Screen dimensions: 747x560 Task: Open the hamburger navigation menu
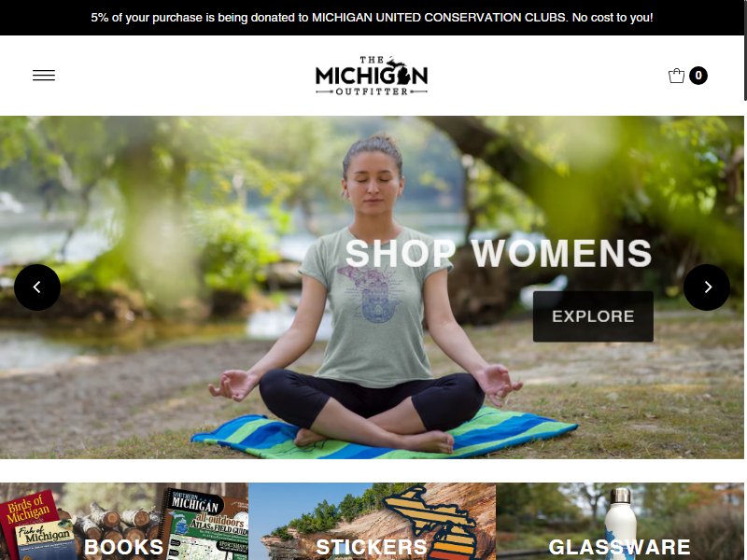click(x=44, y=76)
